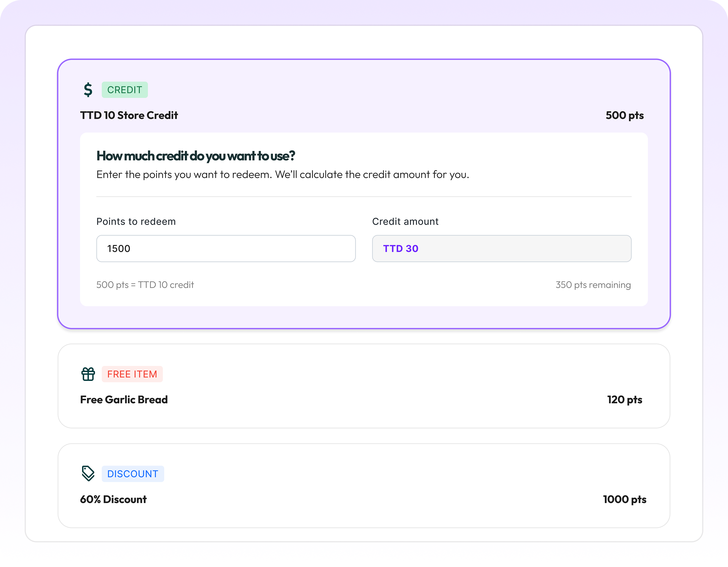Click the red FREE ITEM badge
728x567 pixels.
click(x=132, y=374)
